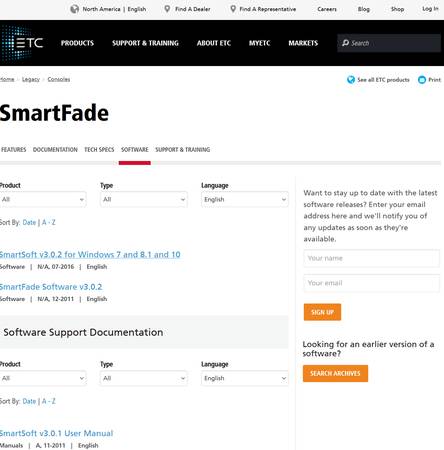This screenshot has width=444, height=450.
Task: Sort documentation list A - Z
Action: click(x=49, y=401)
